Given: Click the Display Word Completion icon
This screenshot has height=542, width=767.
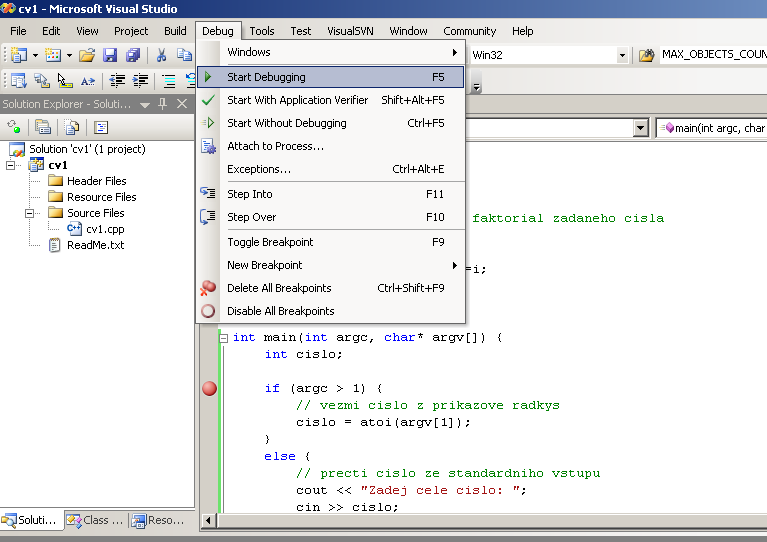Looking at the screenshot, I should [x=88, y=81].
